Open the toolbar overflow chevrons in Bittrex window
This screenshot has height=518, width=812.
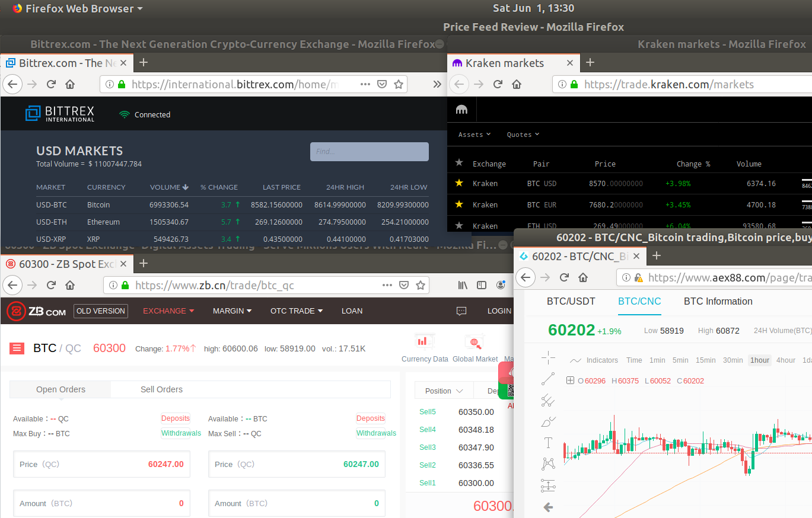[438, 84]
